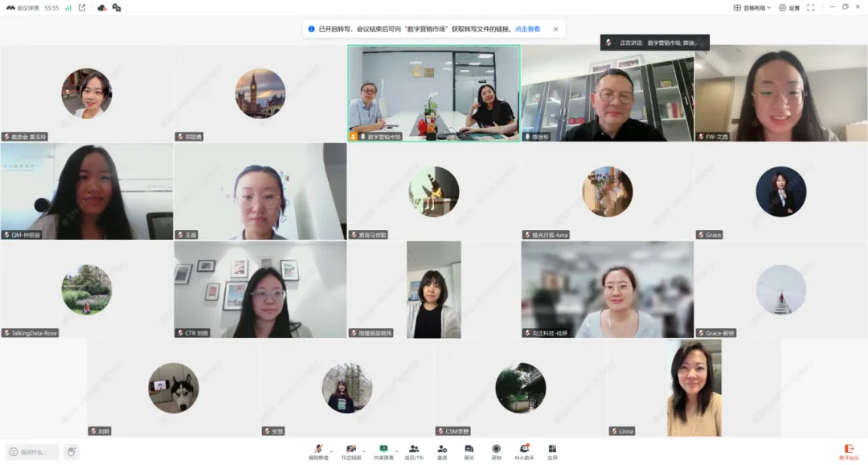Open the 成员(19) members panel
Image resolution: width=868 pixels, height=465 pixels.
(414, 451)
